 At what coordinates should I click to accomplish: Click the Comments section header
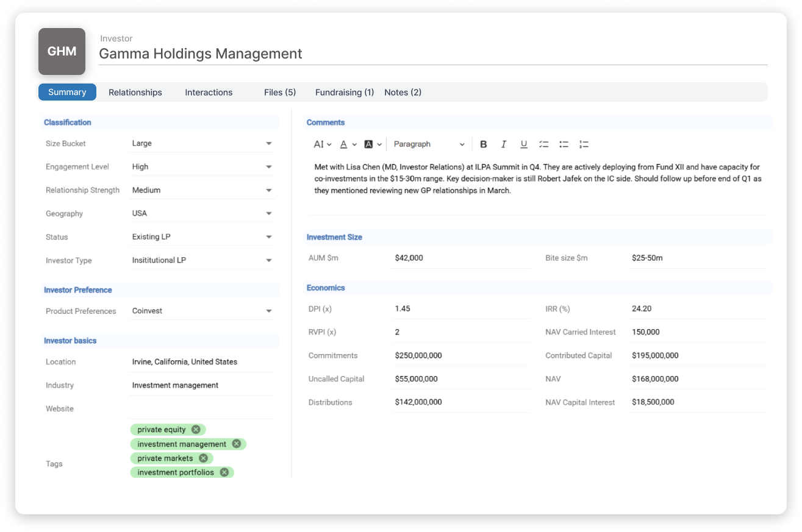538,122
